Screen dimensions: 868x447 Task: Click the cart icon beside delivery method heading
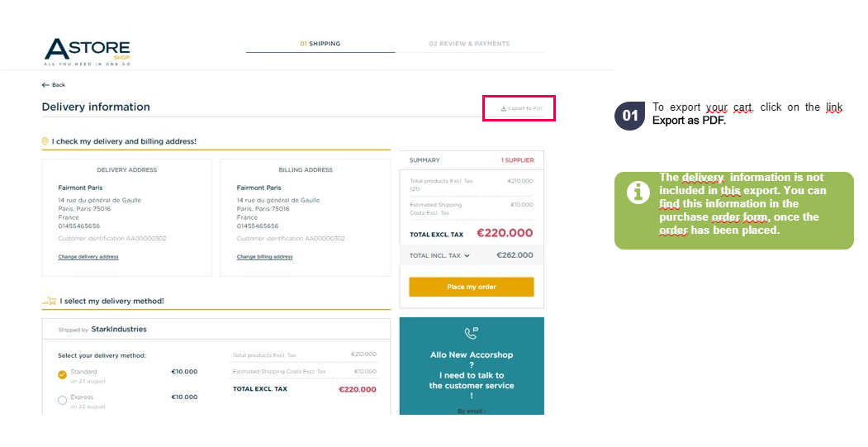click(50, 301)
